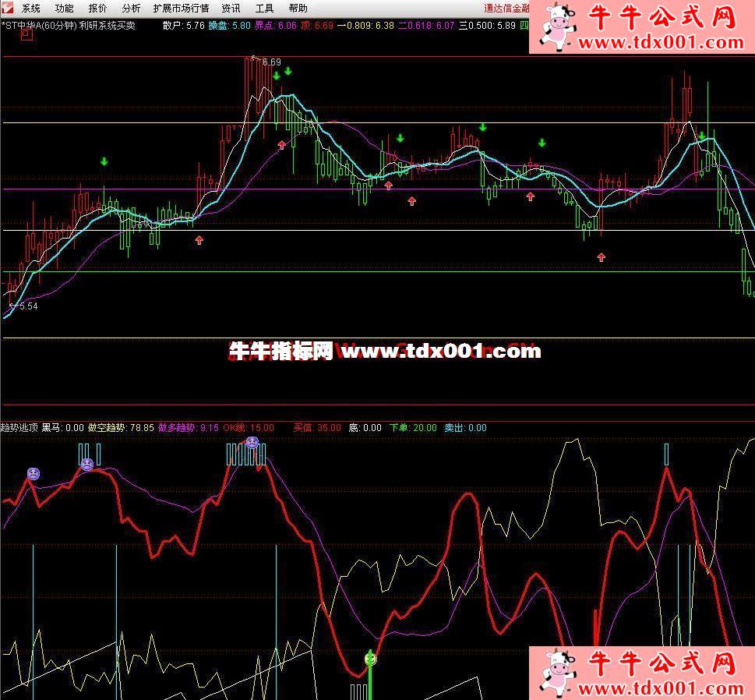Click the green smiley face in the indicator panel

(370, 659)
